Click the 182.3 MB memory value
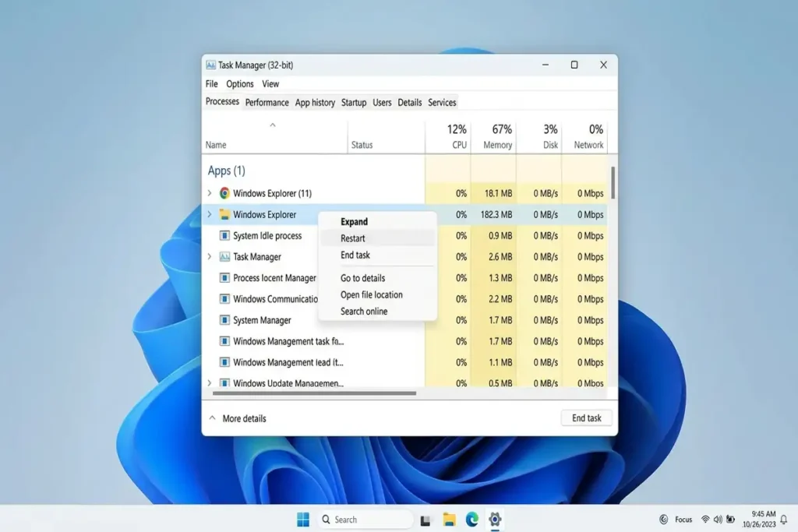Viewport: 798px width, 532px height. (496, 215)
